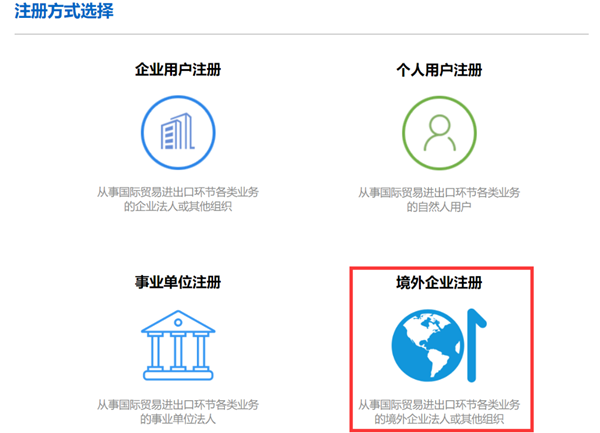Click the 注册方式选择 page title
Screen dimensions: 600x433
64,11
